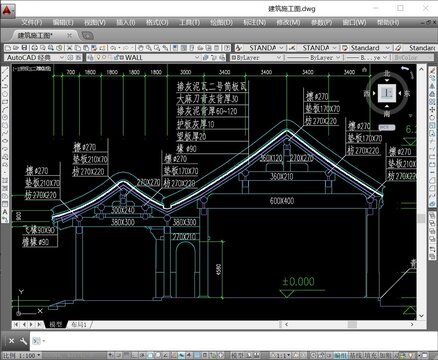
Task: Toggle Ortho Mode in status bar
Action: click(133, 355)
